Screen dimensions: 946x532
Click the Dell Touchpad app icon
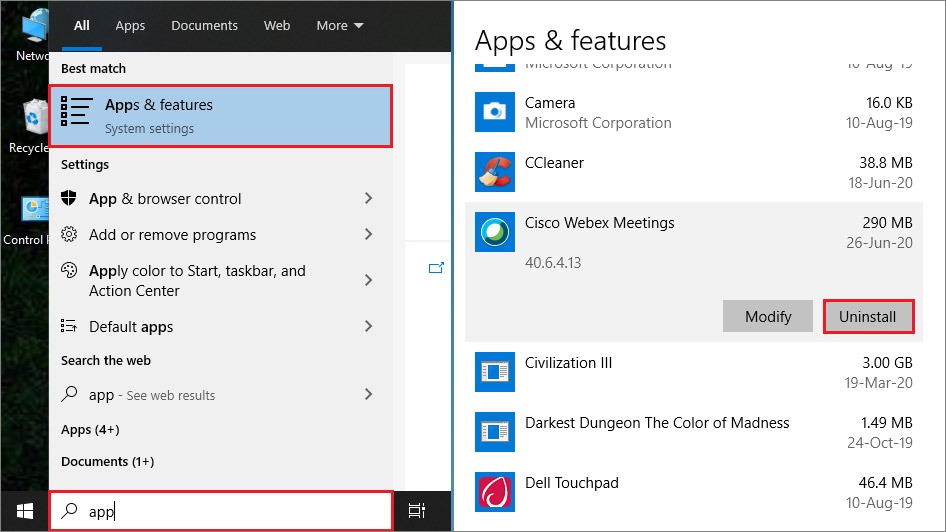tap(495, 492)
